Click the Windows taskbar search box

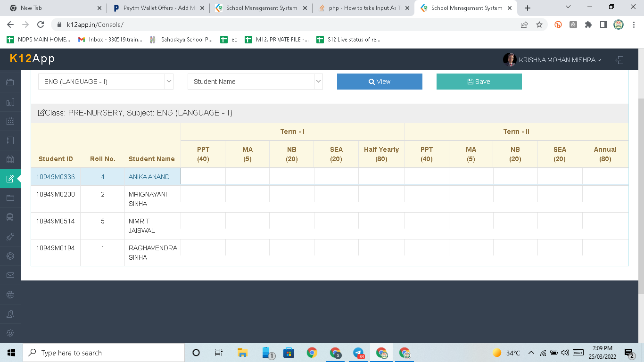click(x=103, y=353)
